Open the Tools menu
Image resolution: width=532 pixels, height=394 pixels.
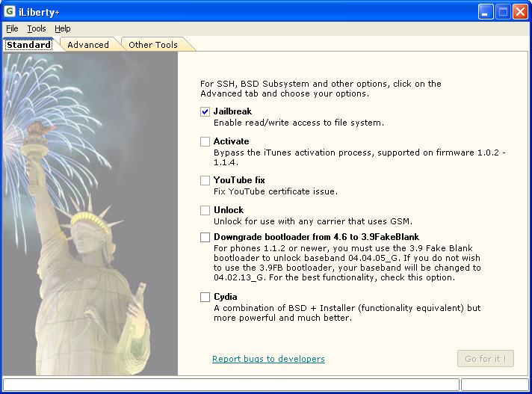pos(37,28)
